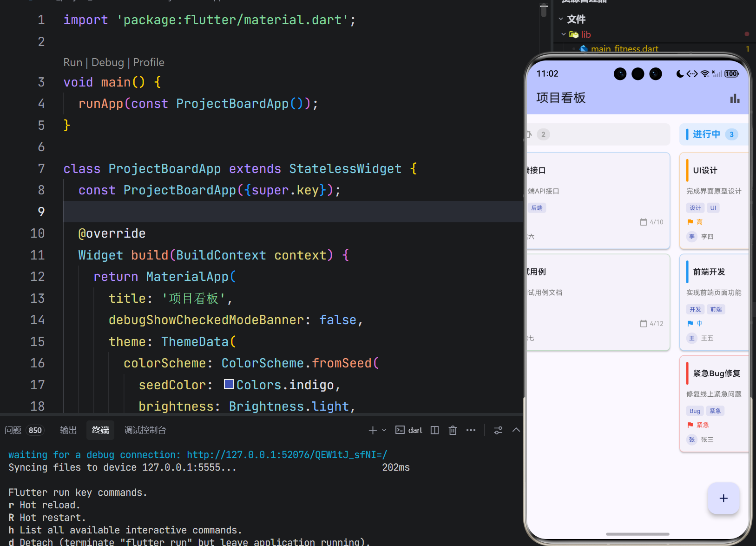This screenshot has height=546, width=756.
Task: Open terminal more actions ellipsis
Action: 471,430
